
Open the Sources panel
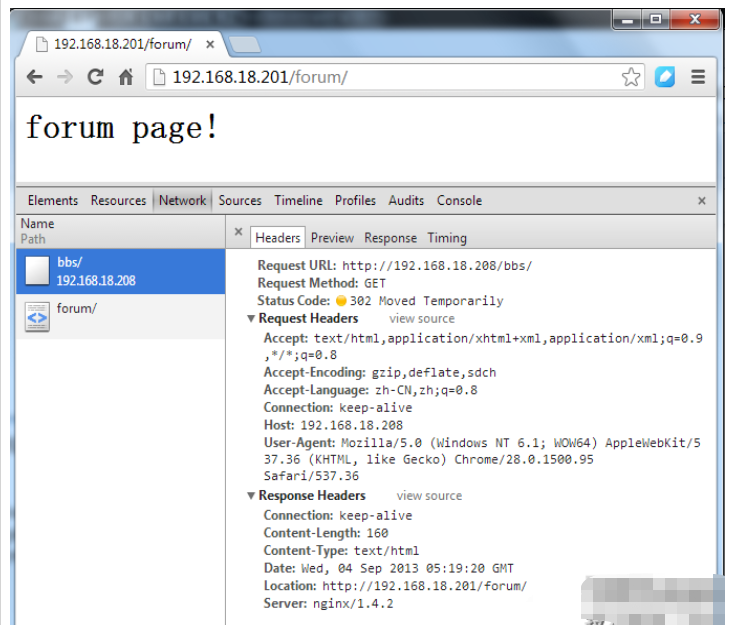click(x=240, y=201)
